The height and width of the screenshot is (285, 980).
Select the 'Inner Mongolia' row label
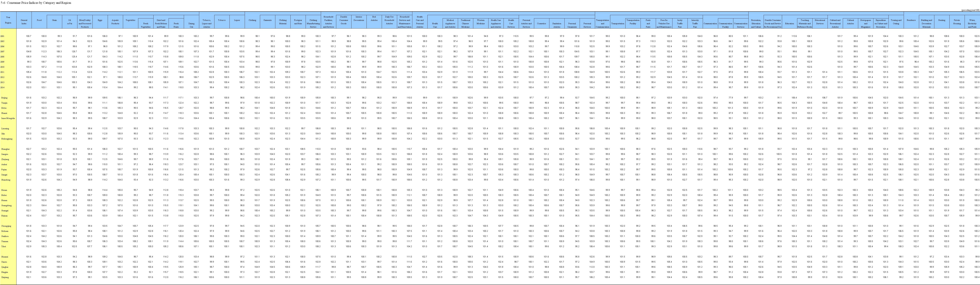tap(8, 118)
